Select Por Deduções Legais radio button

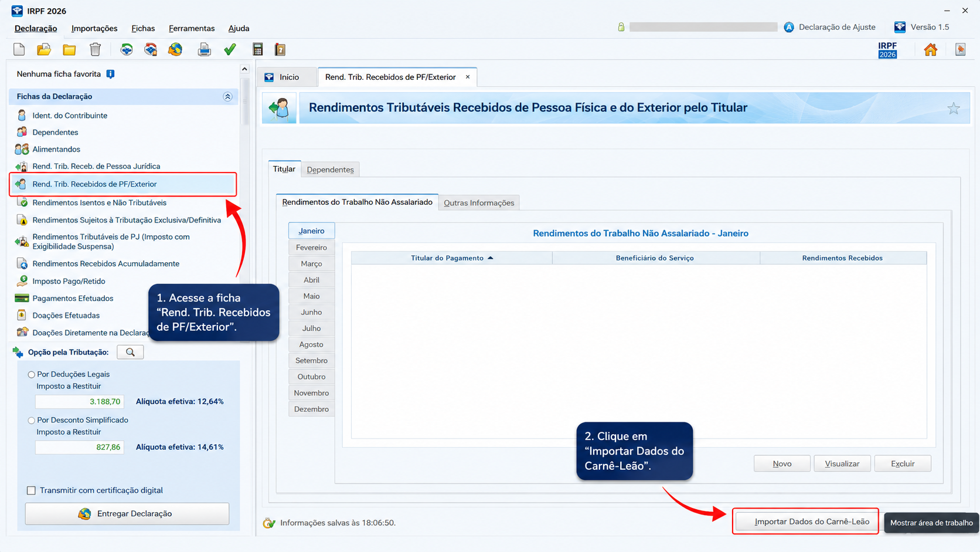click(32, 374)
